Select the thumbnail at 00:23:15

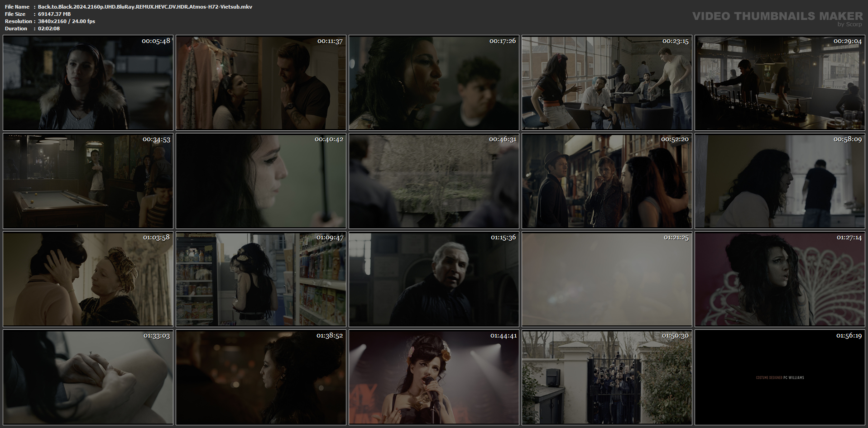click(x=607, y=83)
